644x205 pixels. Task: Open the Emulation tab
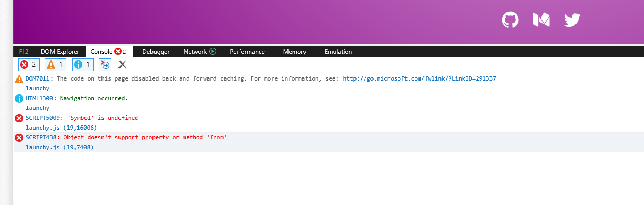coord(338,52)
